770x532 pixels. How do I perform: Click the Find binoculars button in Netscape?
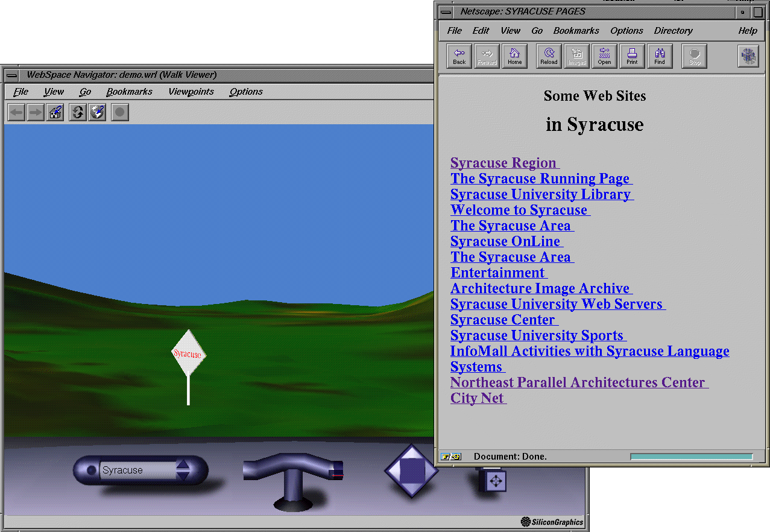[660, 56]
